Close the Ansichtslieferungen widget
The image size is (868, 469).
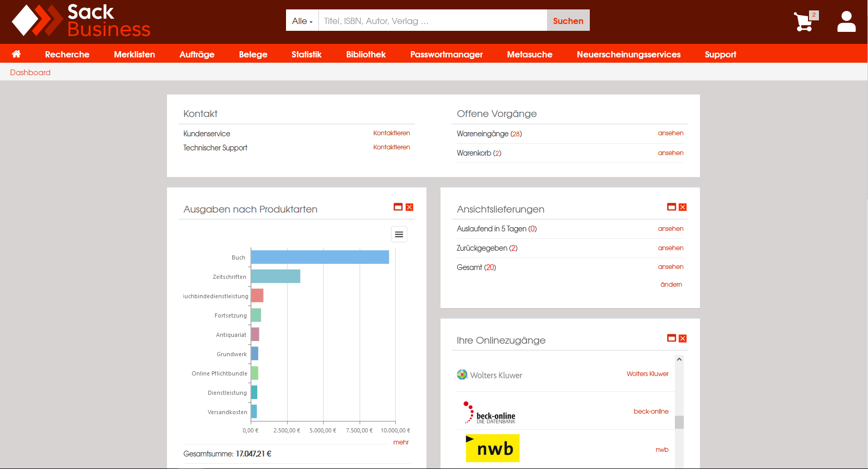[683, 207]
